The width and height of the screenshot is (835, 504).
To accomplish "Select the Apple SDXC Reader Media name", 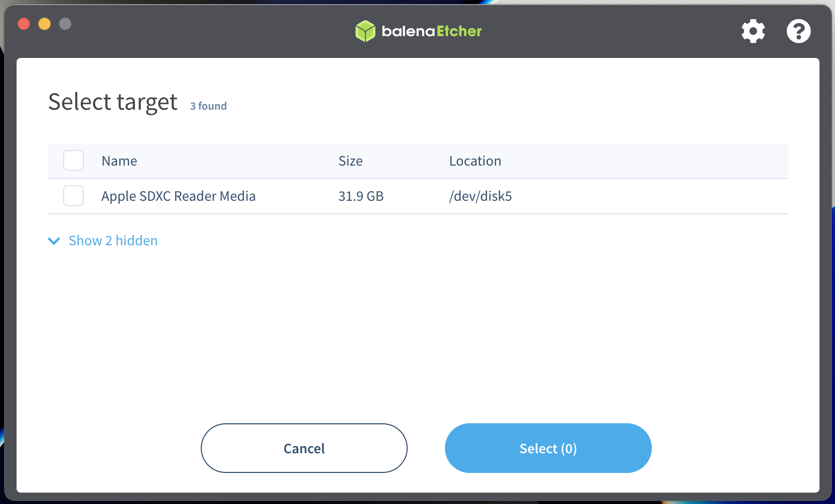I will pos(178,196).
